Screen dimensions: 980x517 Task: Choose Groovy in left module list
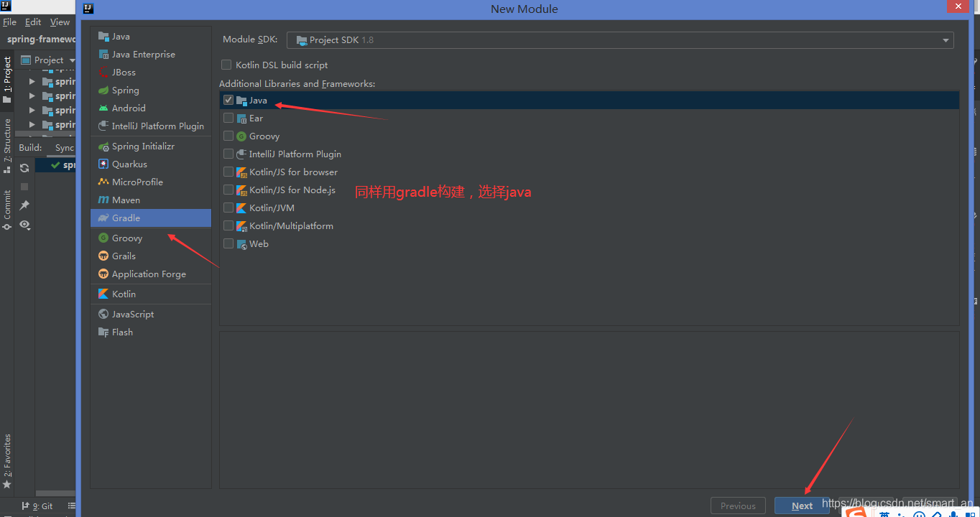tap(151, 238)
